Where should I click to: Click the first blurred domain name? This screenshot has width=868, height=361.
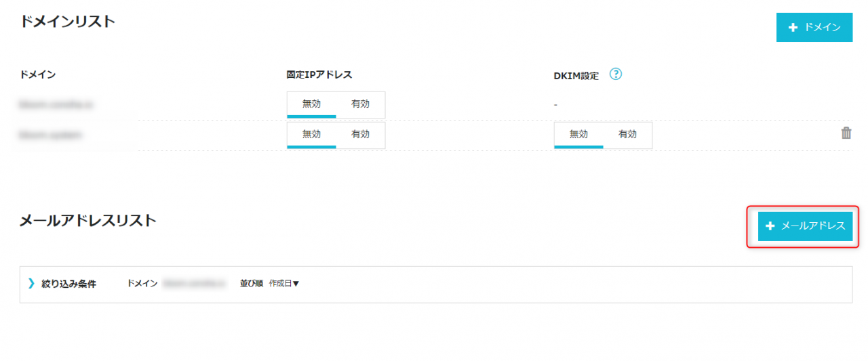56,105
